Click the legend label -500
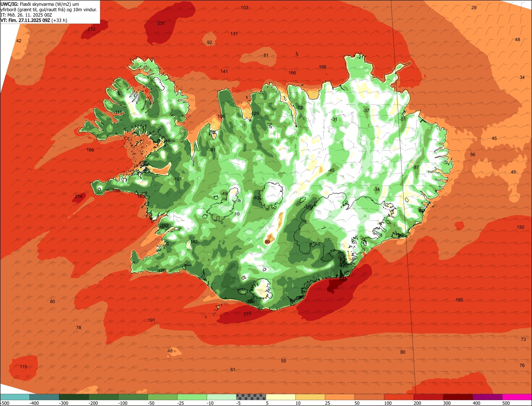532x406 pixels. pyautogui.click(x=5, y=403)
